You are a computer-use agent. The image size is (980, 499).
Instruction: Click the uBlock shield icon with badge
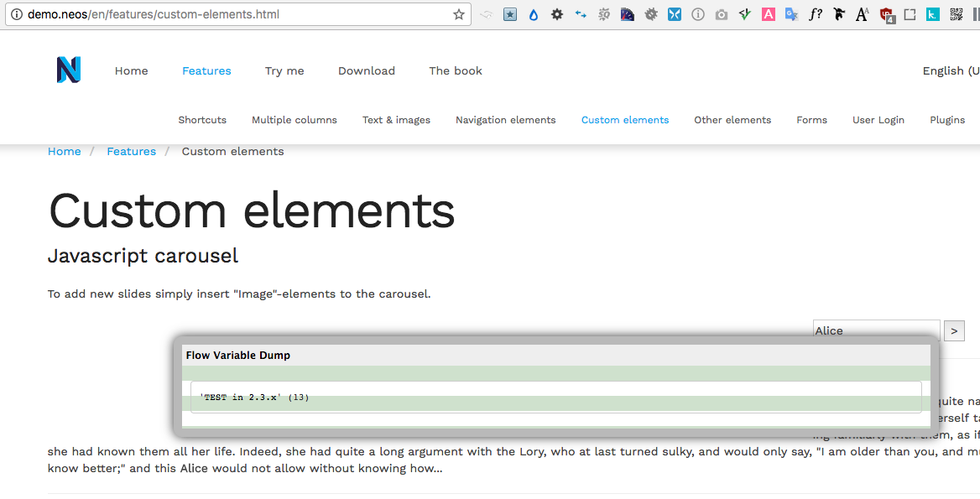[887, 14]
